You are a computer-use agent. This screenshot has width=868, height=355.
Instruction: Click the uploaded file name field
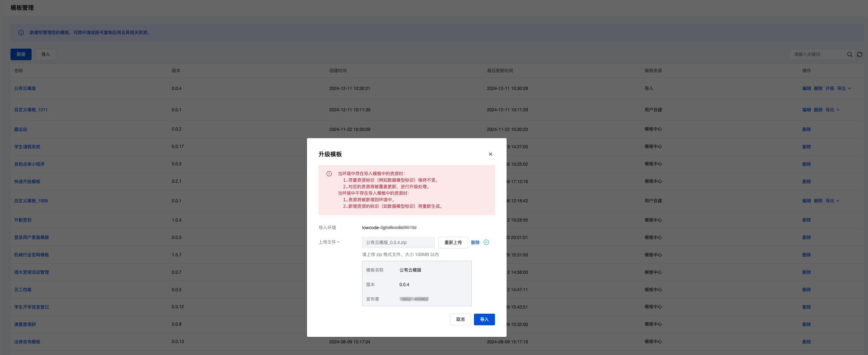tap(398, 243)
